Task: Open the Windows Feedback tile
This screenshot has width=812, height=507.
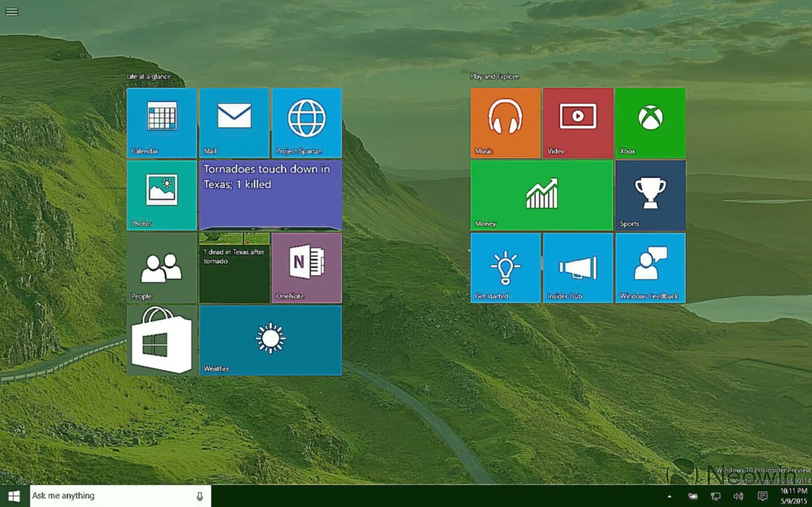Action: [x=651, y=268]
